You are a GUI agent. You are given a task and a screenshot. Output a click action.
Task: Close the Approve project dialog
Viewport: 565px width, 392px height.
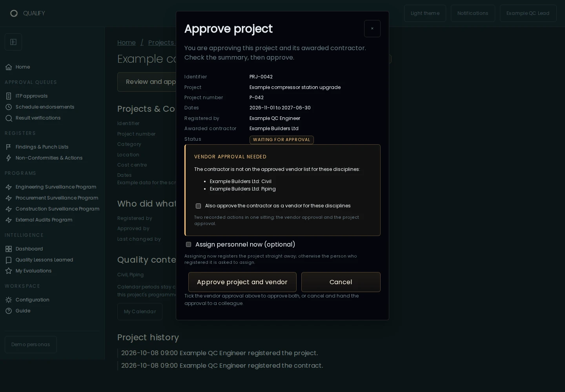click(372, 29)
